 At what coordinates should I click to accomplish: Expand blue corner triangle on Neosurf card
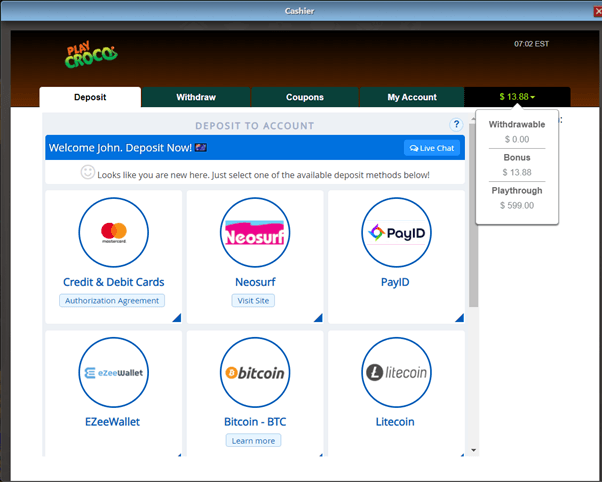318,318
